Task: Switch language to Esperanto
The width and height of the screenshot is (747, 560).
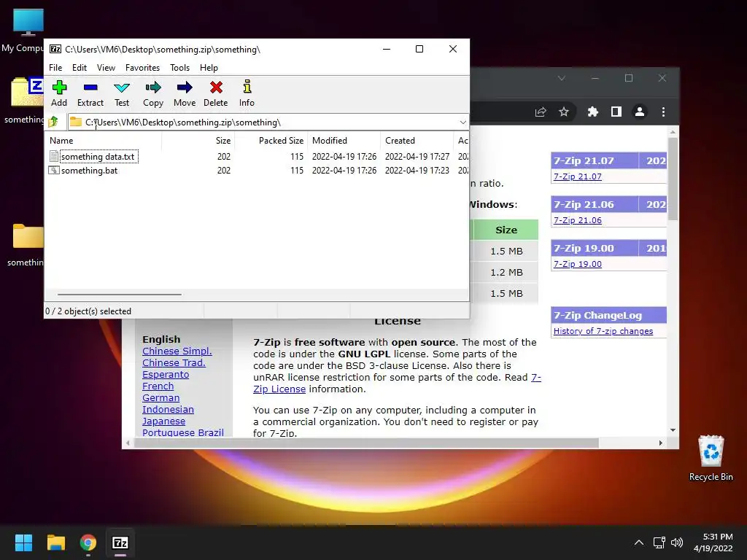Action: pyautogui.click(x=166, y=374)
